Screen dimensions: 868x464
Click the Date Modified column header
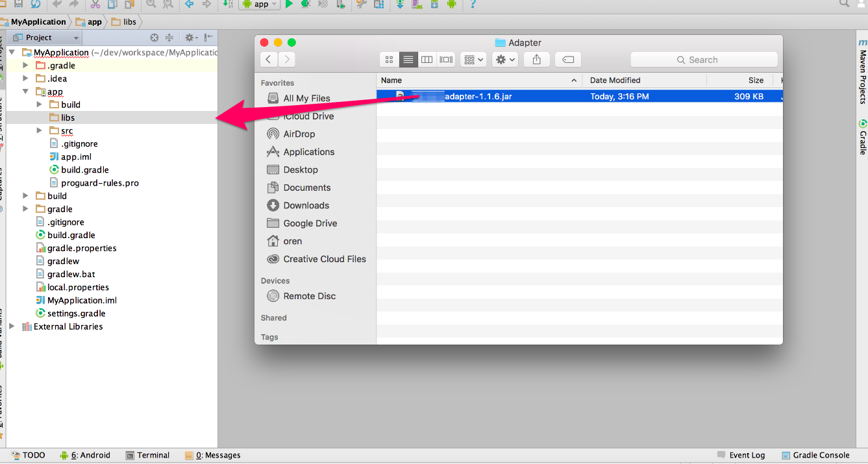tap(615, 80)
